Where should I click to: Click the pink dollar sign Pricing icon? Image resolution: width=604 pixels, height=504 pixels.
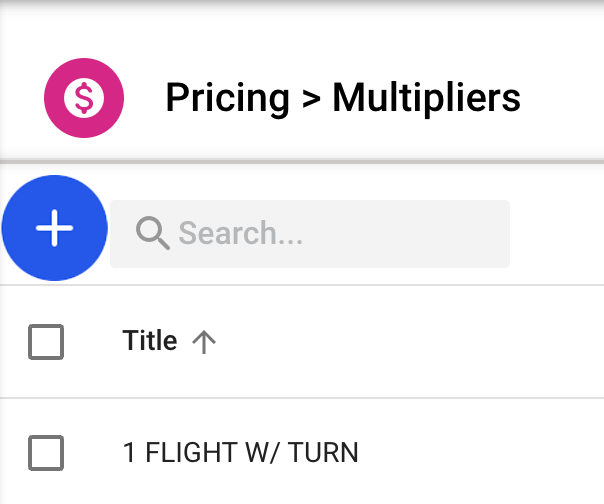pyautogui.click(x=84, y=98)
